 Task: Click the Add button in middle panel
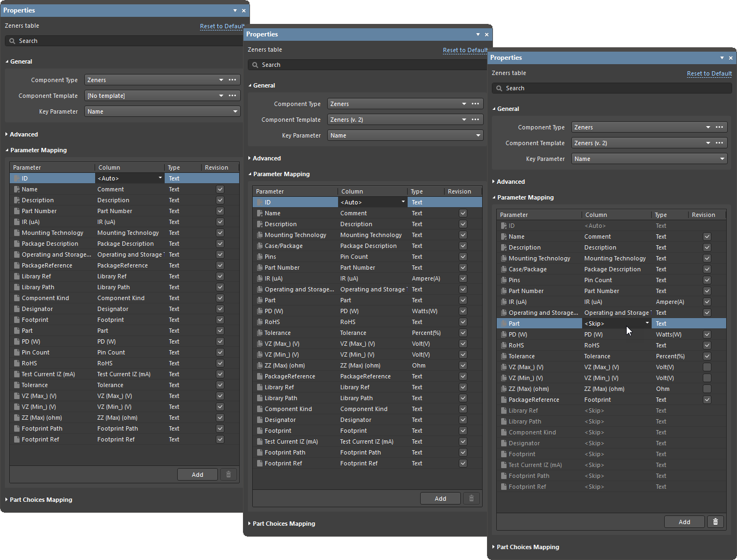pyautogui.click(x=440, y=499)
